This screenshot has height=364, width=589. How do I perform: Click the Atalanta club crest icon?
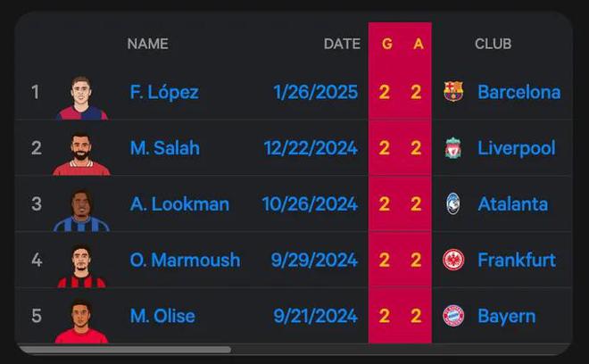pyautogui.click(x=453, y=204)
